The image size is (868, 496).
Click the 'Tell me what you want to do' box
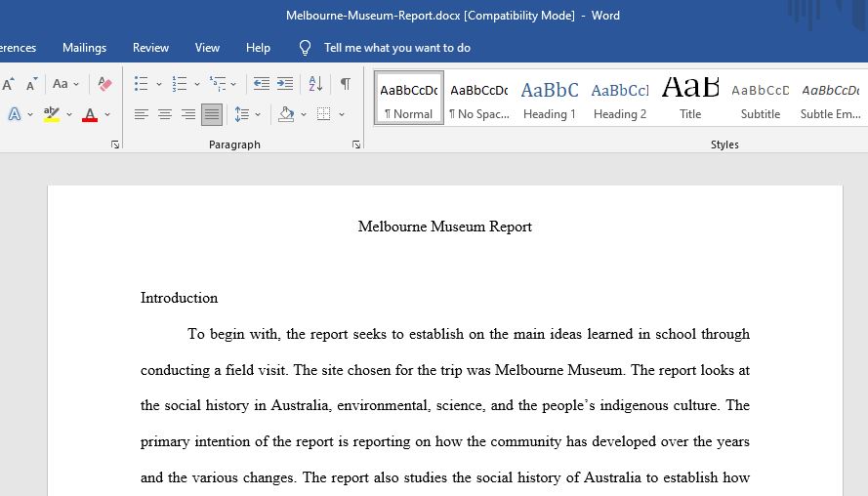(x=397, y=48)
